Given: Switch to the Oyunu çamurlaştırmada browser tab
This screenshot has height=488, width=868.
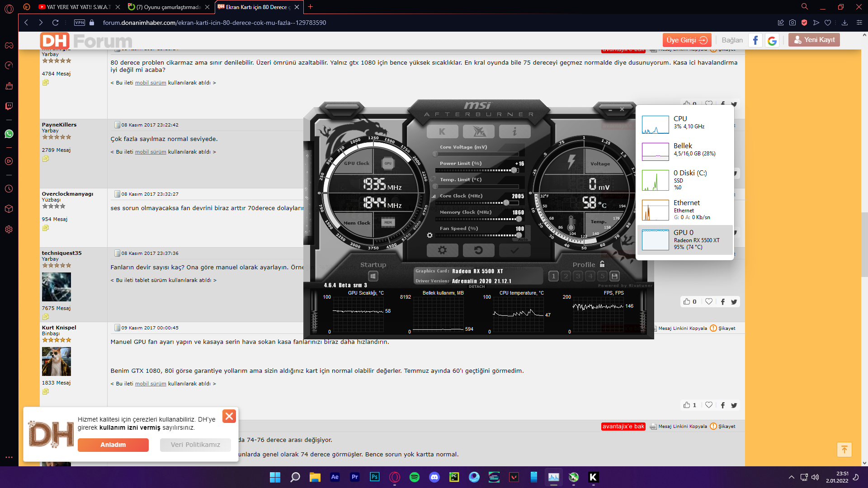Looking at the screenshot, I should (x=168, y=7).
